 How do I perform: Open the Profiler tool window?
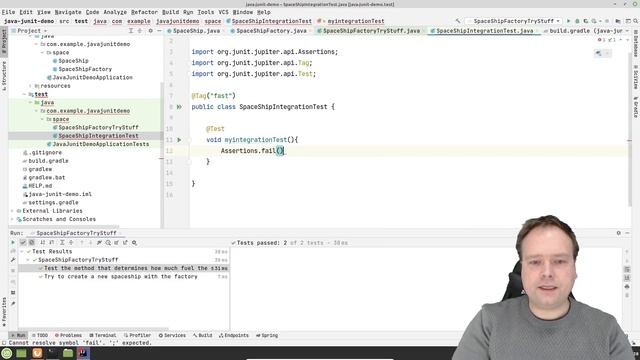(137, 336)
